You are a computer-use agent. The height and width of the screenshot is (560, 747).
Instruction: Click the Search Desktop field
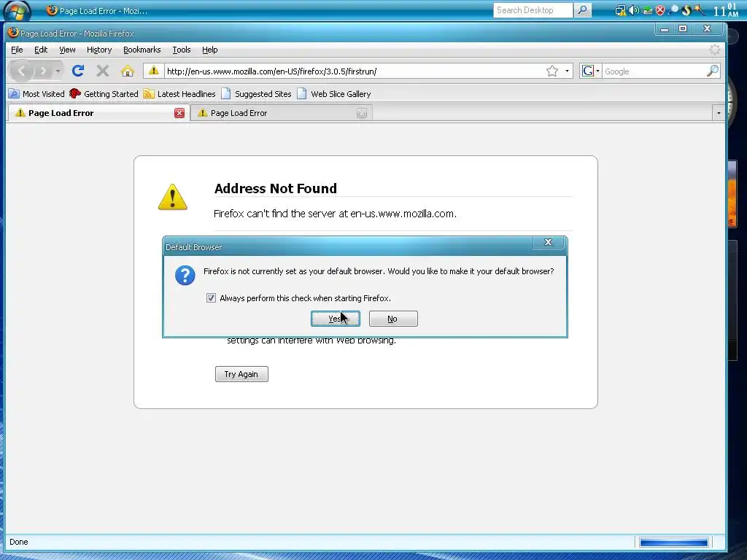point(533,10)
